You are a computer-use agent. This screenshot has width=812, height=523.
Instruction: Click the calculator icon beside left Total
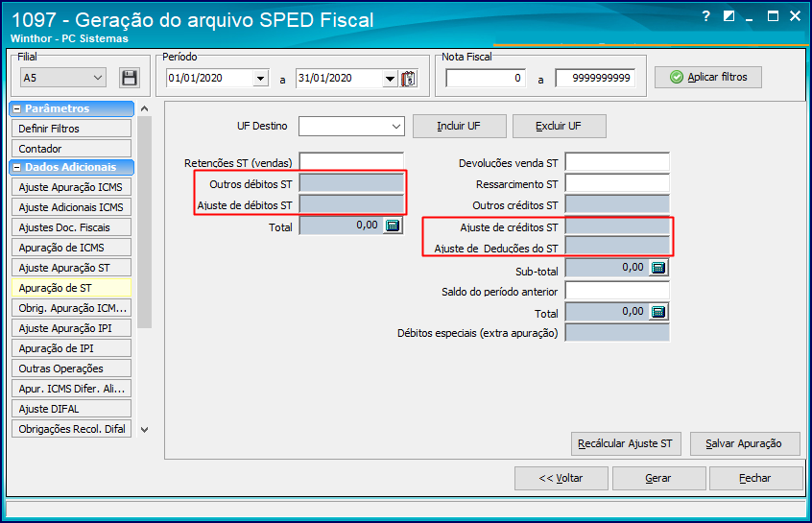tap(393, 226)
